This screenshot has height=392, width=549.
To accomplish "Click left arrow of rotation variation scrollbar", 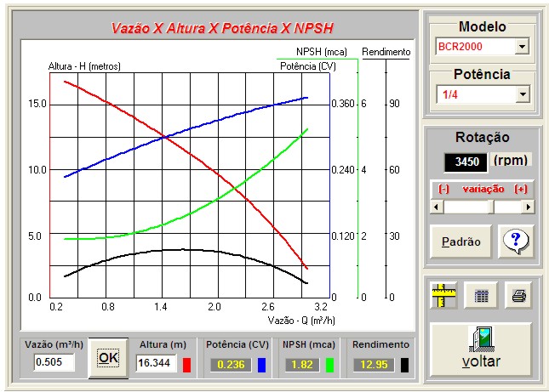I will (437, 207).
